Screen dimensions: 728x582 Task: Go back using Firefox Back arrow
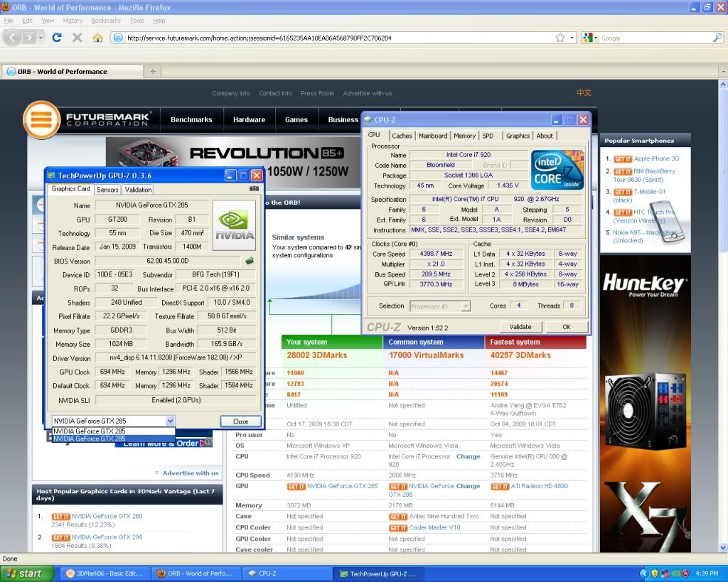click(13, 38)
